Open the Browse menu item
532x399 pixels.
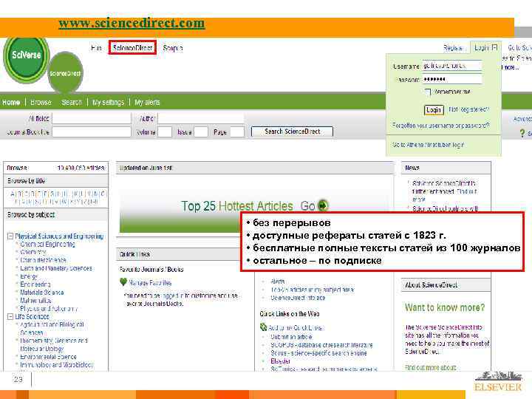pyautogui.click(x=41, y=102)
